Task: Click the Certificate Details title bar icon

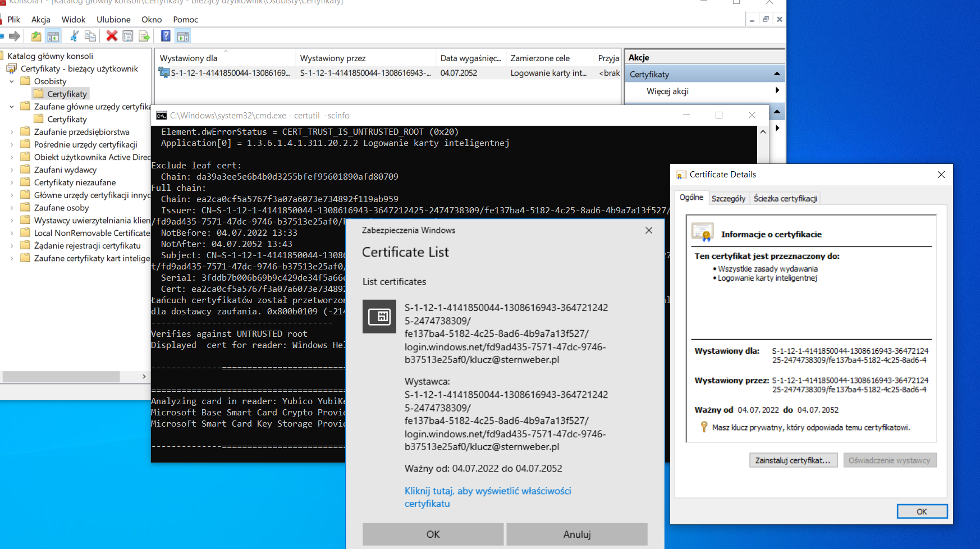Action: 681,175
